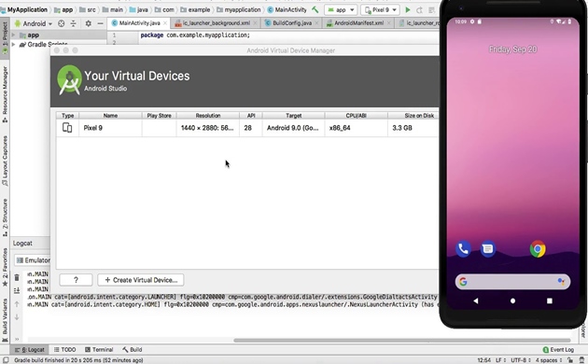Tap the emulator home circle button
The image size is (588, 364).
tap(512, 301)
